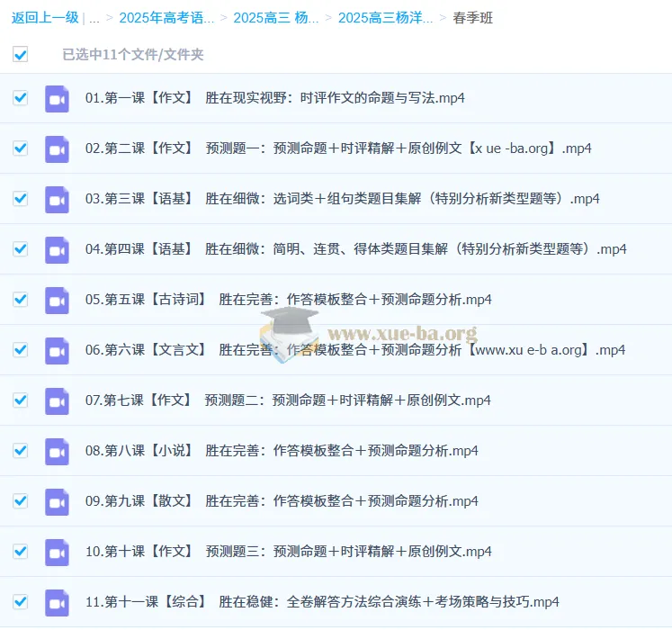Uncheck the 10.第十课 作文 file checkbox

(20, 552)
